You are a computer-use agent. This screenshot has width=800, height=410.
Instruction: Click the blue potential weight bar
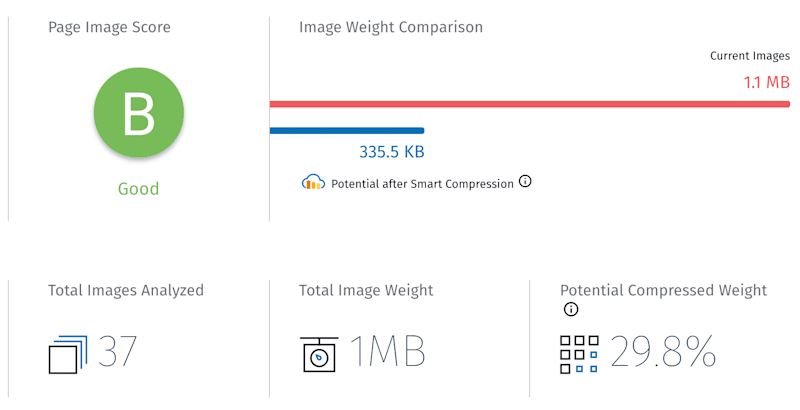(346, 130)
